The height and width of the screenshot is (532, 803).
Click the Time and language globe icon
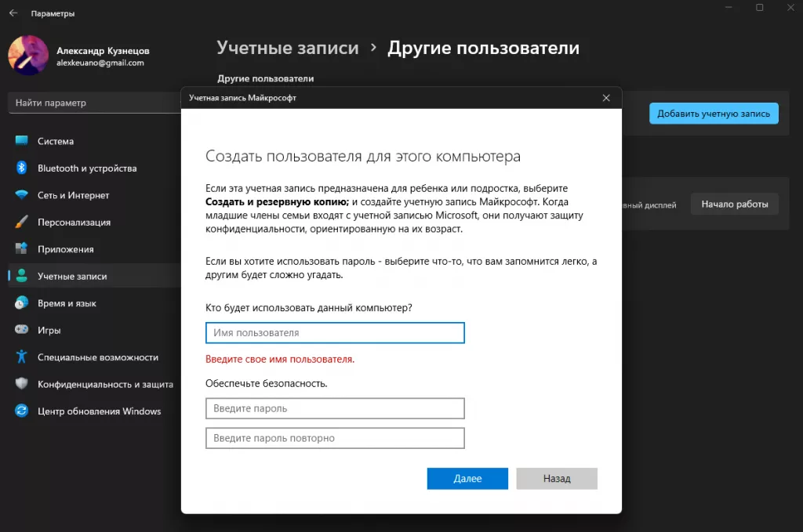(22, 303)
